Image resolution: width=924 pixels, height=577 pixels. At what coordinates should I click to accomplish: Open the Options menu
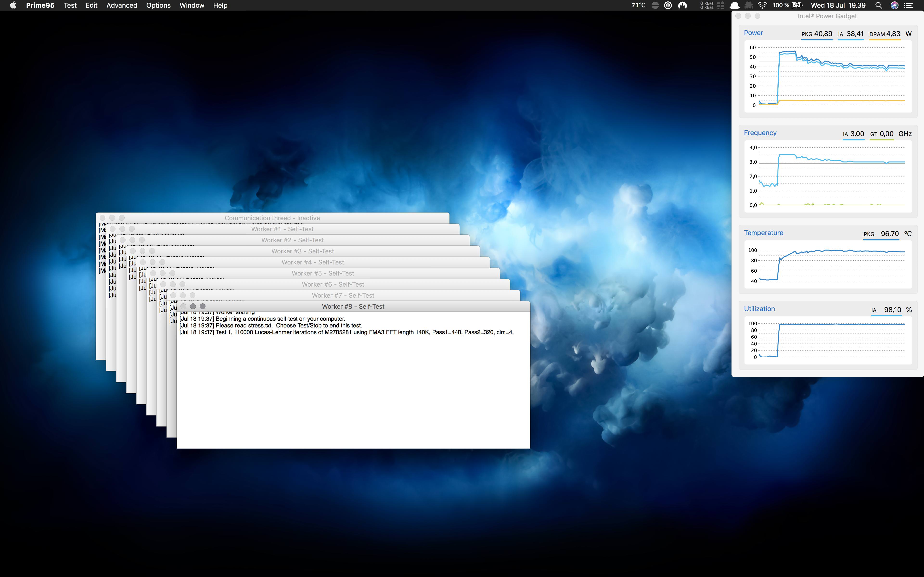click(158, 5)
